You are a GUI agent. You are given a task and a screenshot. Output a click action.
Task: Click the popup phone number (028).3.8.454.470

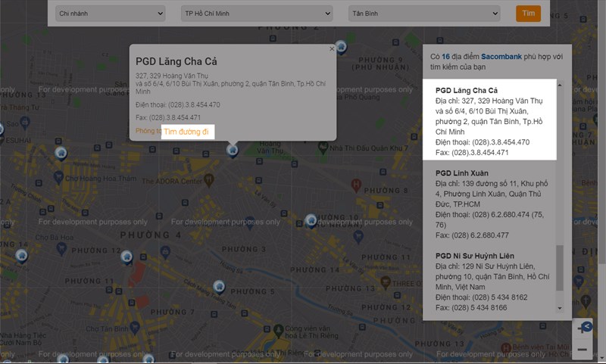click(x=194, y=104)
